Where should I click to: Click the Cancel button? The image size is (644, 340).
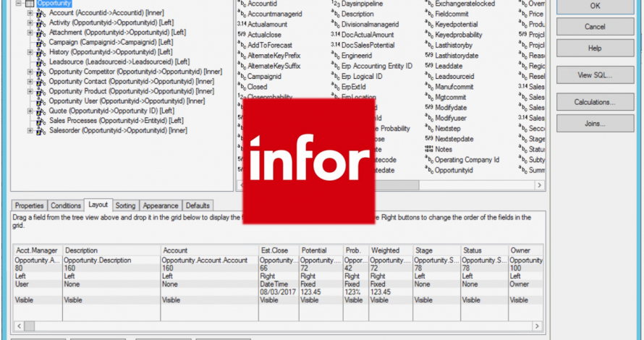(x=595, y=27)
